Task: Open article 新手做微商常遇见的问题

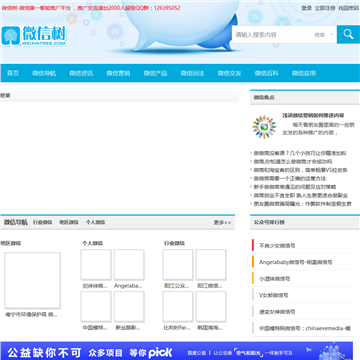Action: [x=295, y=187]
